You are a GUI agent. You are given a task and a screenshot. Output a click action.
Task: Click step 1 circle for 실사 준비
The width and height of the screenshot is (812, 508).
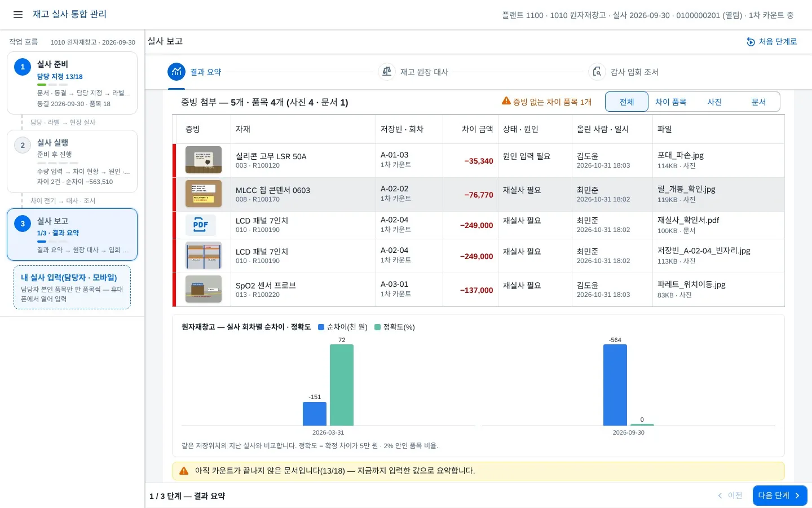23,67
